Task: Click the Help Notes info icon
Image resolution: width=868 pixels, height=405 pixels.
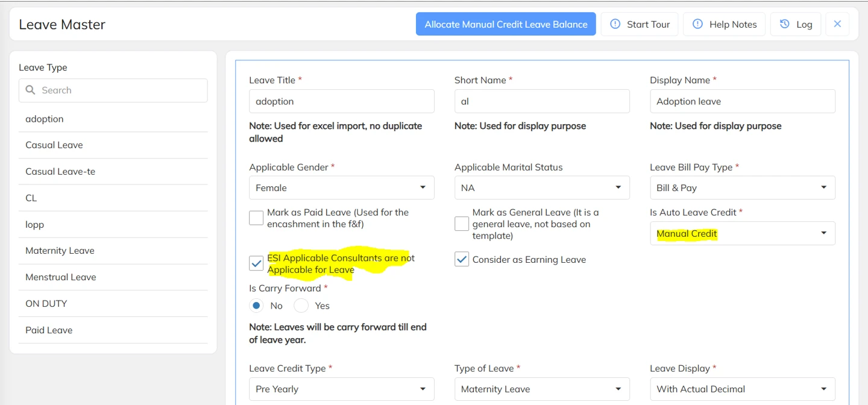Action: click(x=697, y=24)
